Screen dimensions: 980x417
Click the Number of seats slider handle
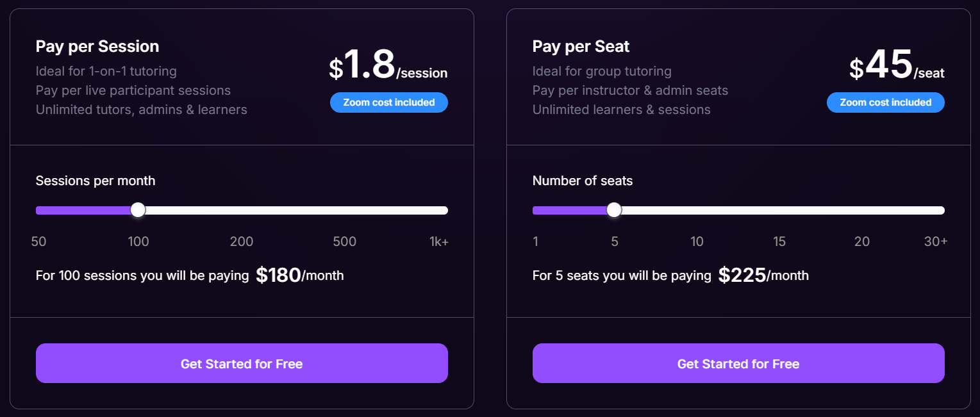(613, 209)
